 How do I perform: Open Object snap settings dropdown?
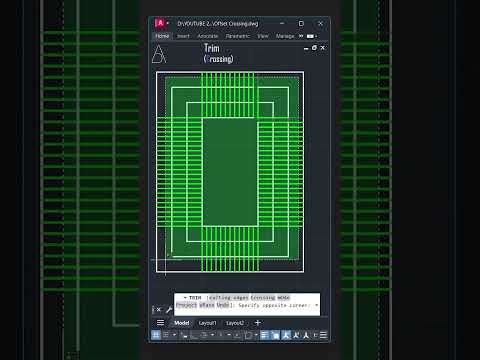coord(256,335)
